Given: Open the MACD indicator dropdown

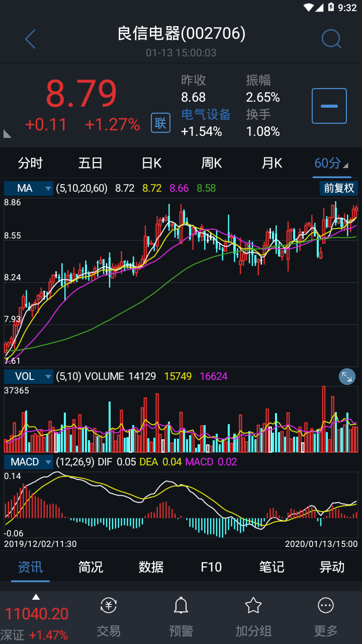Looking at the screenshot, I should (x=29, y=462).
